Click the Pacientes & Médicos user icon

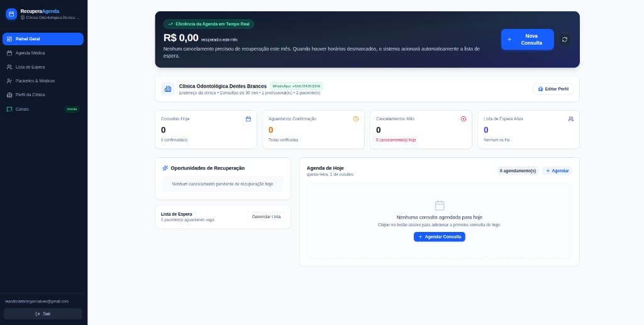(9, 81)
